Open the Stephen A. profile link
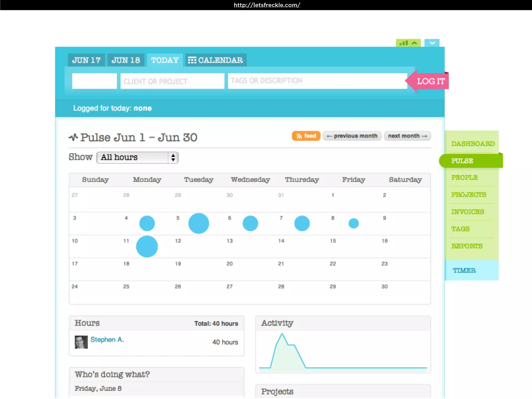532x399 pixels. (107, 340)
